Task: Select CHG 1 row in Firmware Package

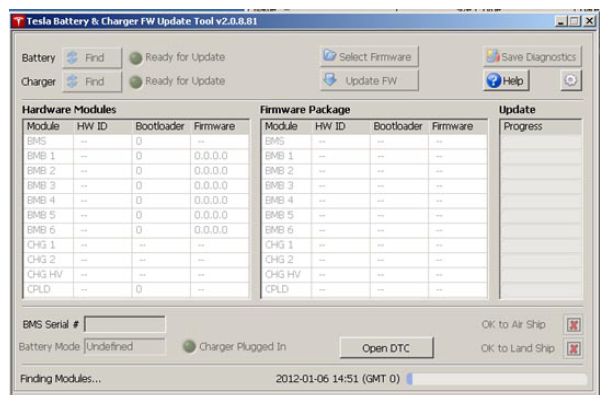Action: tap(374, 245)
